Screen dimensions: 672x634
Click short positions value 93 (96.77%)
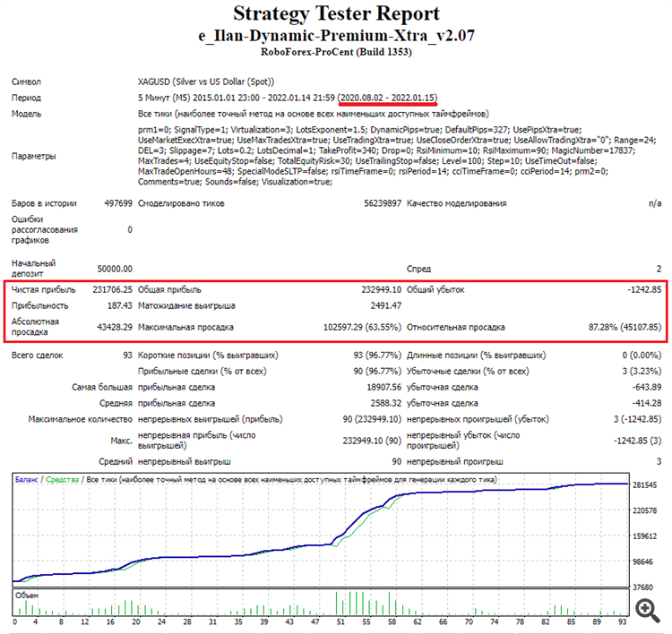[x=377, y=356]
